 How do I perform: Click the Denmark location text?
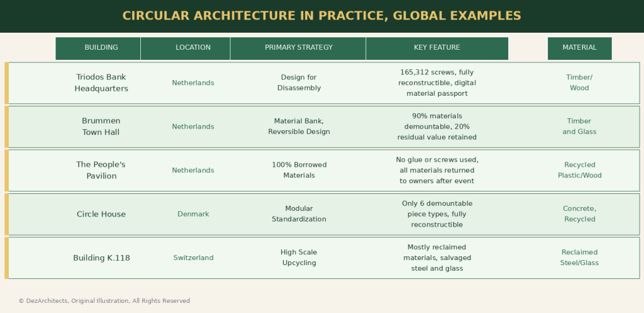point(193,214)
